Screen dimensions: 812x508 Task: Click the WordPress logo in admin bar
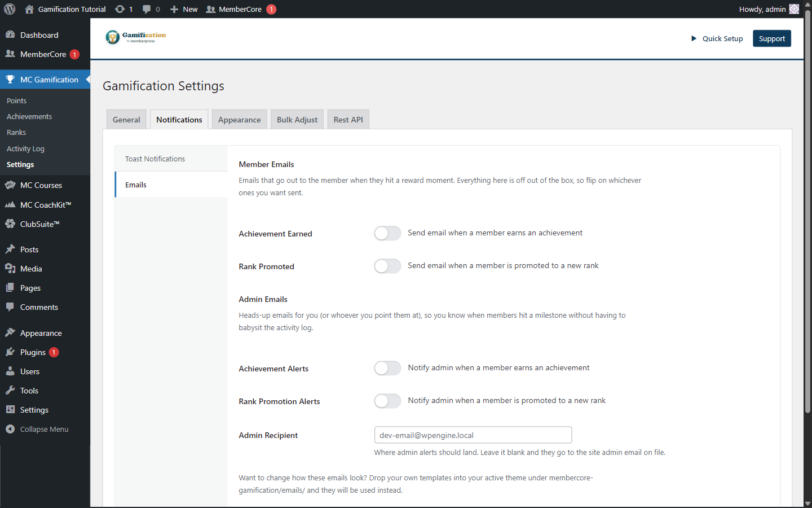click(10, 9)
